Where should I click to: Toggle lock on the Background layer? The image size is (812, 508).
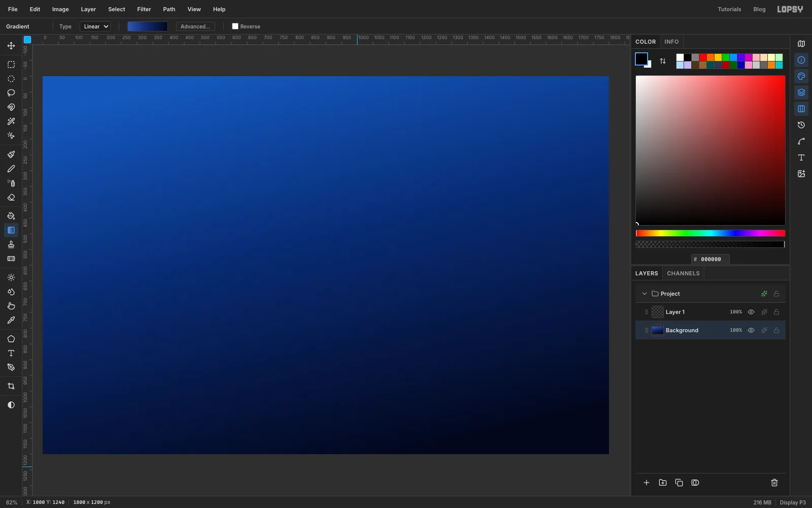(776, 330)
